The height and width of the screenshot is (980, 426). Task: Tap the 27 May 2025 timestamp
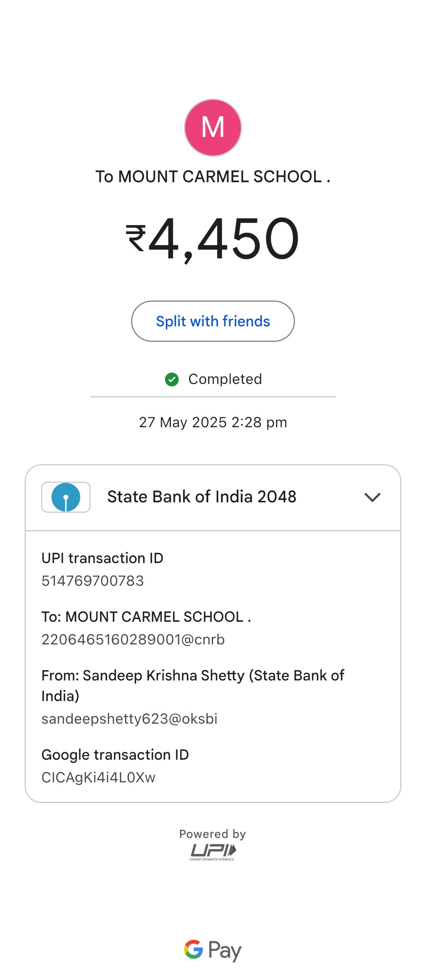coord(213,422)
